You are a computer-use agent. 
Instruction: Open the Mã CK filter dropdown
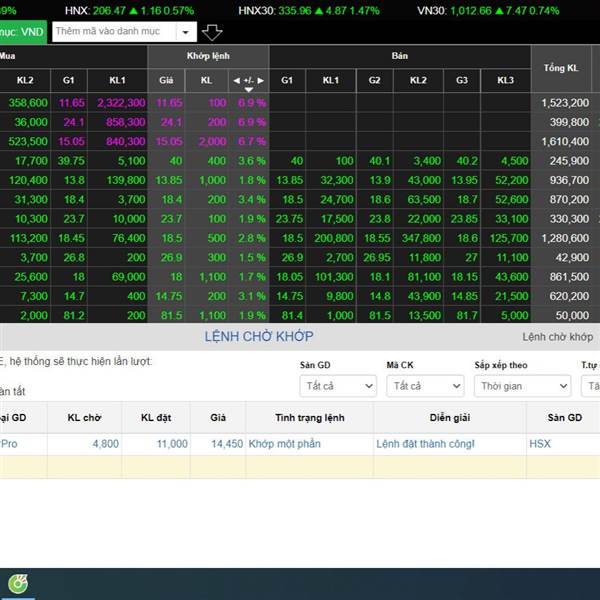point(425,386)
